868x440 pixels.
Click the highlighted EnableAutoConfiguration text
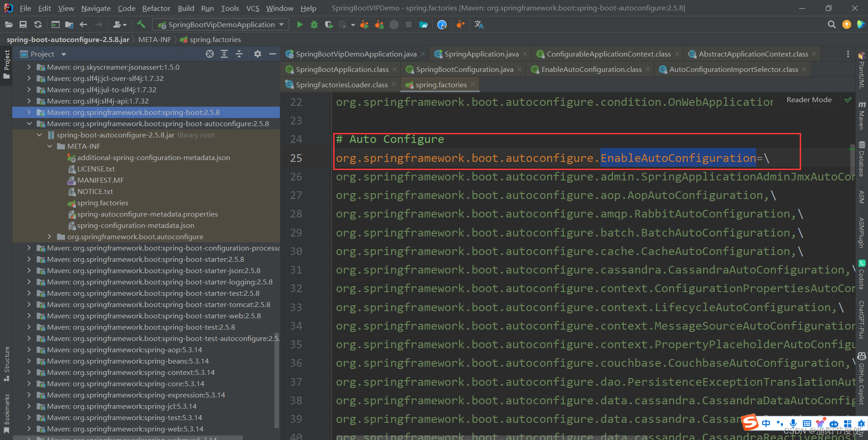[x=678, y=158]
